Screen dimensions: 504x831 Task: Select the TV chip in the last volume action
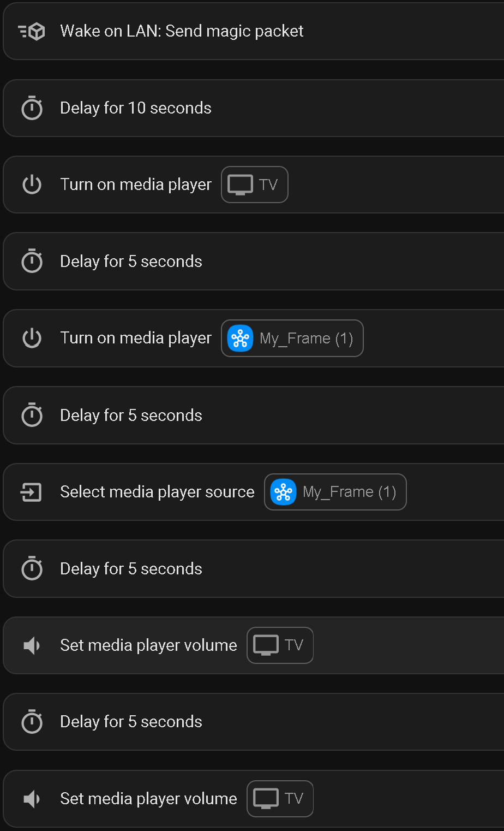point(280,799)
